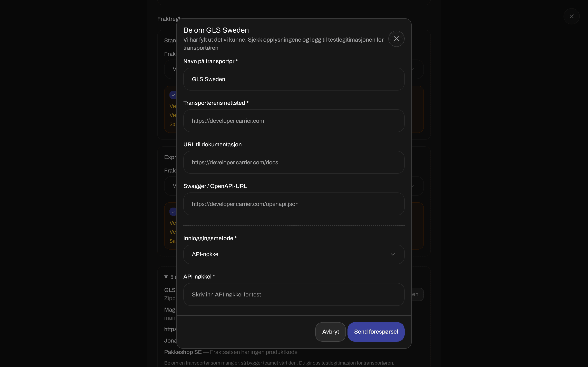588x367 pixels.
Task: Submit using Send forespørsel
Action: [376, 332]
